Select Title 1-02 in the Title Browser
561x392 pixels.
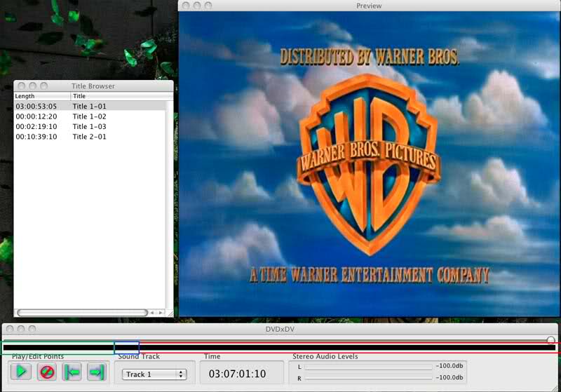[x=90, y=116]
